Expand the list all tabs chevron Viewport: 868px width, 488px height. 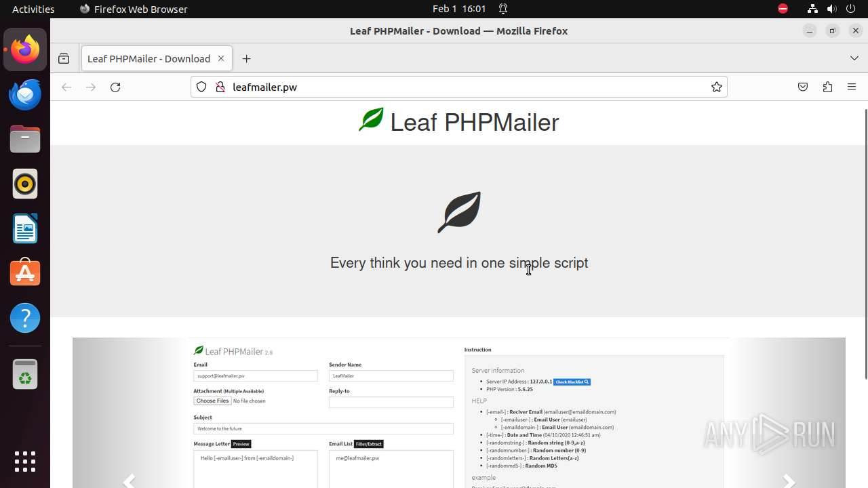854,58
